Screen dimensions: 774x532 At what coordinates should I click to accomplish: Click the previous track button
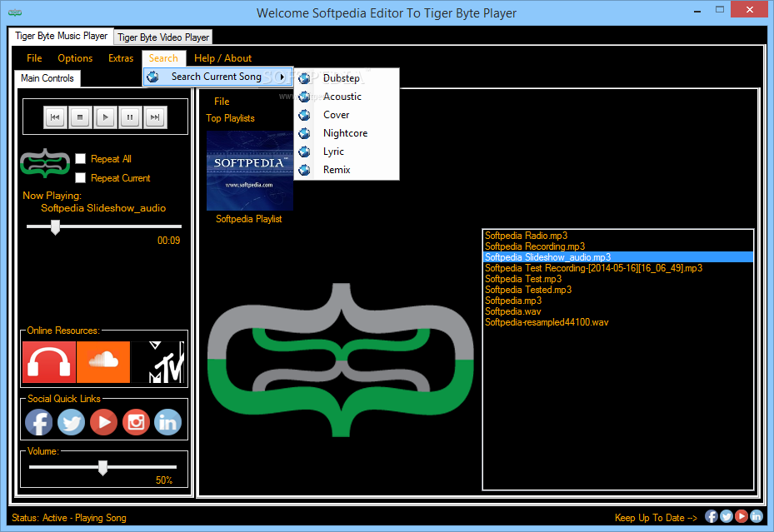click(x=55, y=117)
